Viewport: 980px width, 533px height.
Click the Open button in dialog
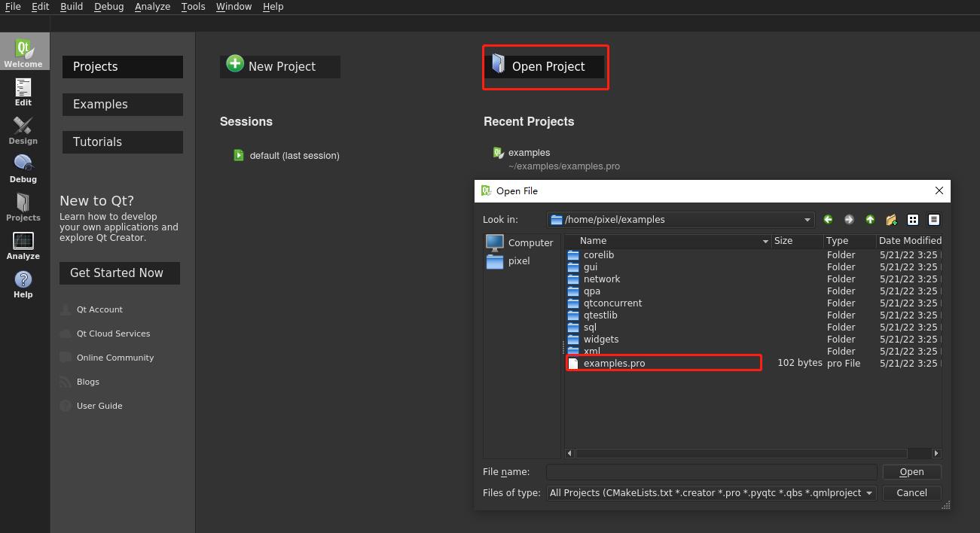point(911,472)
